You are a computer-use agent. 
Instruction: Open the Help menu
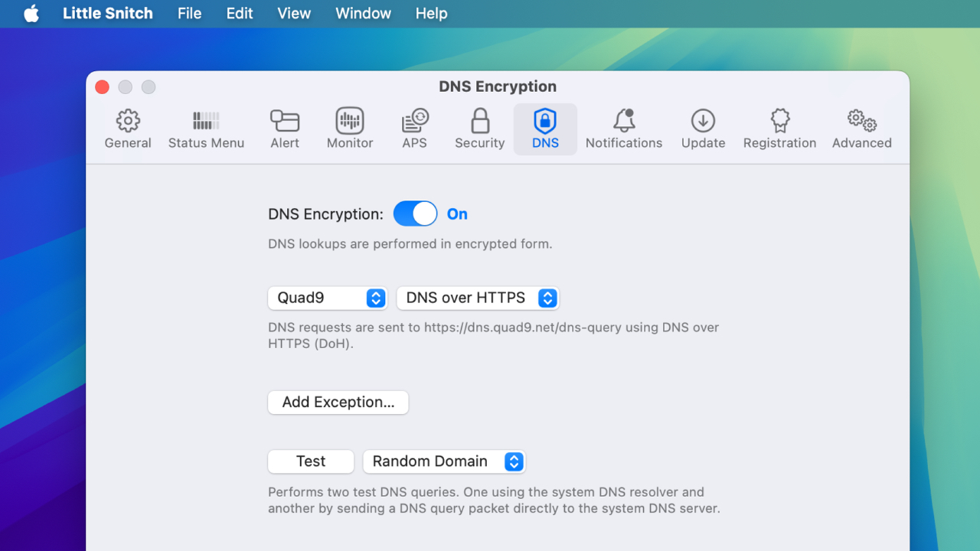click(x=431, y=14)
